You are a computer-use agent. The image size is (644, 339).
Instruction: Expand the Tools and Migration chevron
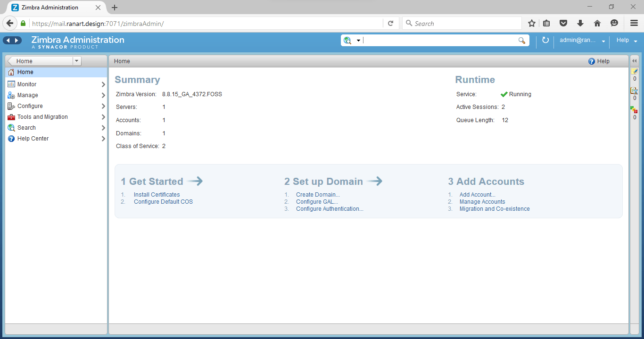[x=103, y=117]
